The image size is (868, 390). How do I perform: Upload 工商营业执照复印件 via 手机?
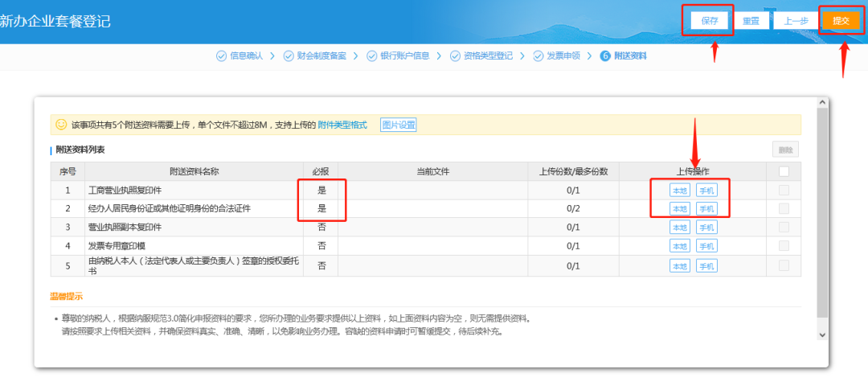(x=706, y=191)
